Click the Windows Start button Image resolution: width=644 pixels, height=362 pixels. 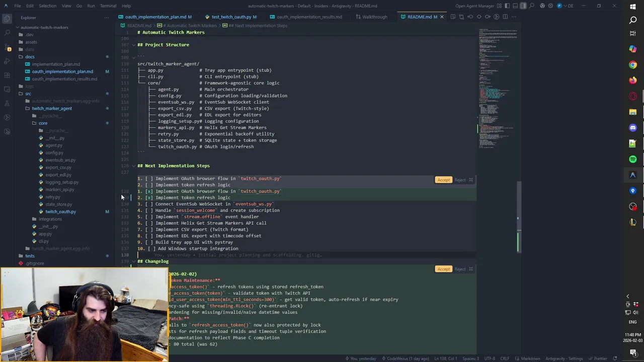[633, 6]
